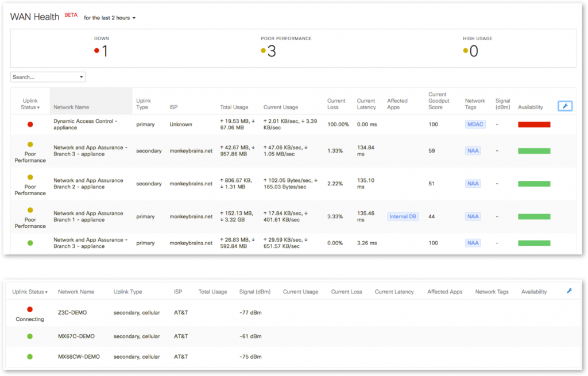Click Total Usage header in WAN Health table
588x376 pixels.
(x=234, y=107)
